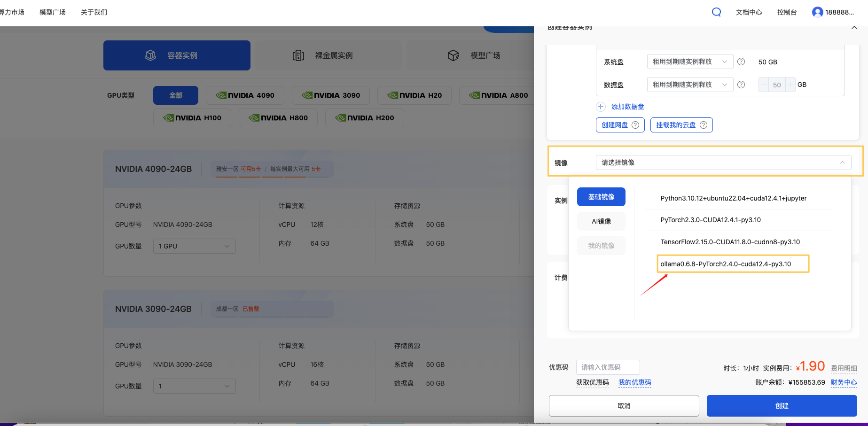Filter GPU type by NVIDIA H20
Screen dimensions: 868x426
pyautogui.click(x=414, y=95)
